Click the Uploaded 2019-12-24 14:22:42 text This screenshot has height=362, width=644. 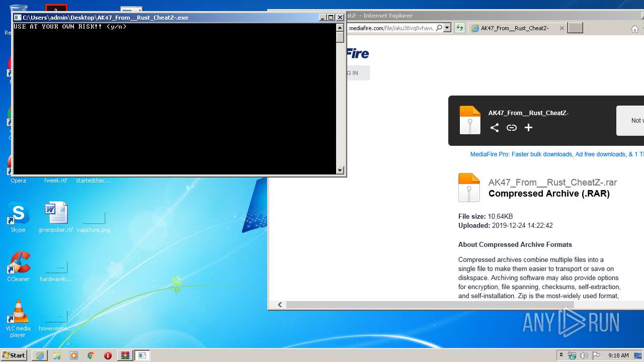(505, 225)
